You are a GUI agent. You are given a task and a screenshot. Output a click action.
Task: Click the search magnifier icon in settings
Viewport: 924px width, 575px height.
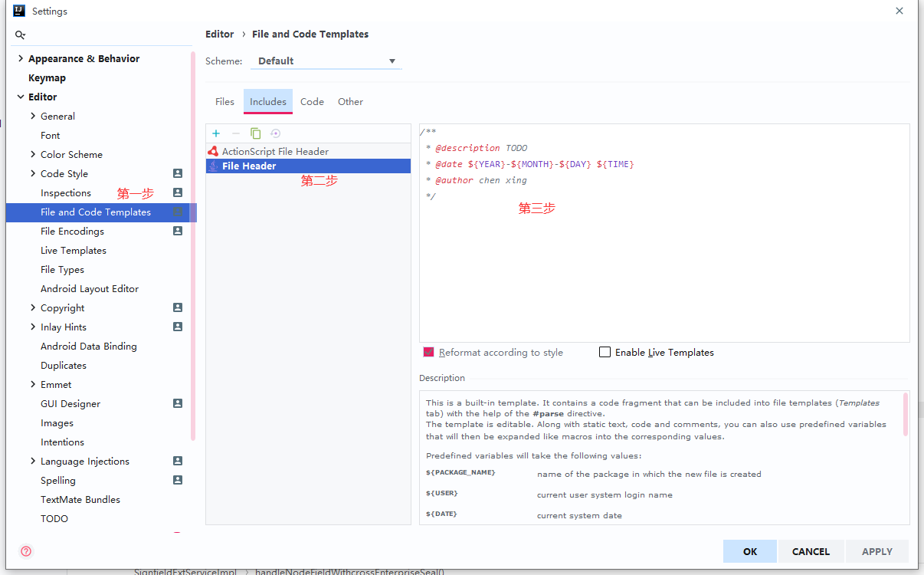coord(20,35)
